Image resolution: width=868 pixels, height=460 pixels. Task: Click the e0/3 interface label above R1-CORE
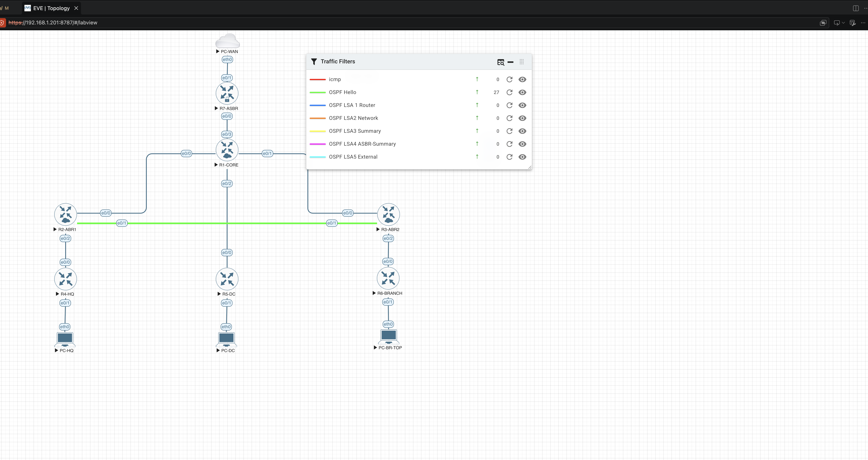tap(227, 134)
